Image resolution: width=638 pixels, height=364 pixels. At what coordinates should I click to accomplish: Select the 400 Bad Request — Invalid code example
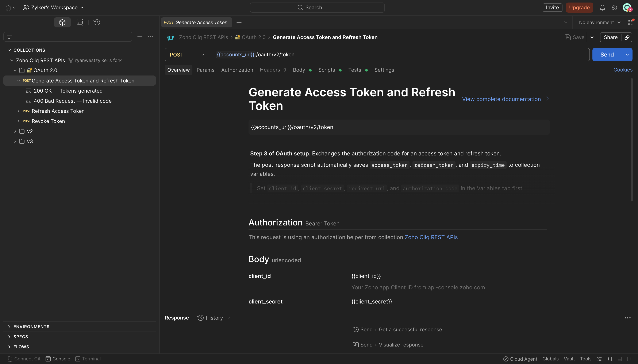[73, 101]
